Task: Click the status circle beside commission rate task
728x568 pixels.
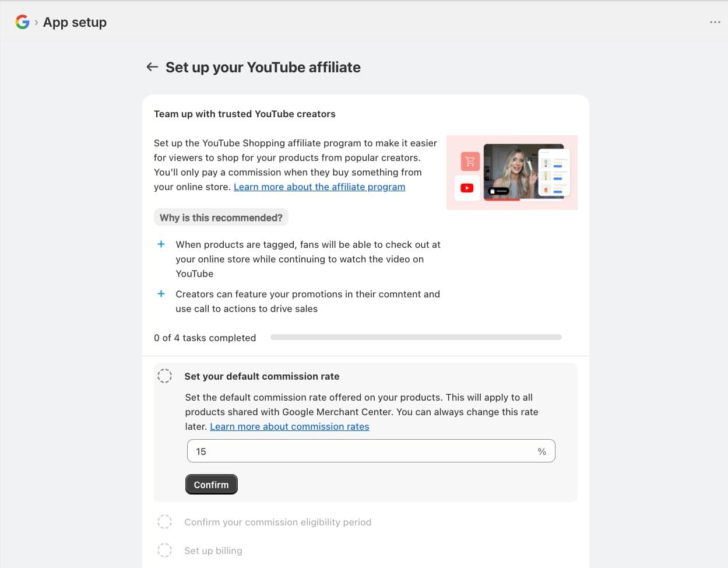Action: tap(165, 376)
